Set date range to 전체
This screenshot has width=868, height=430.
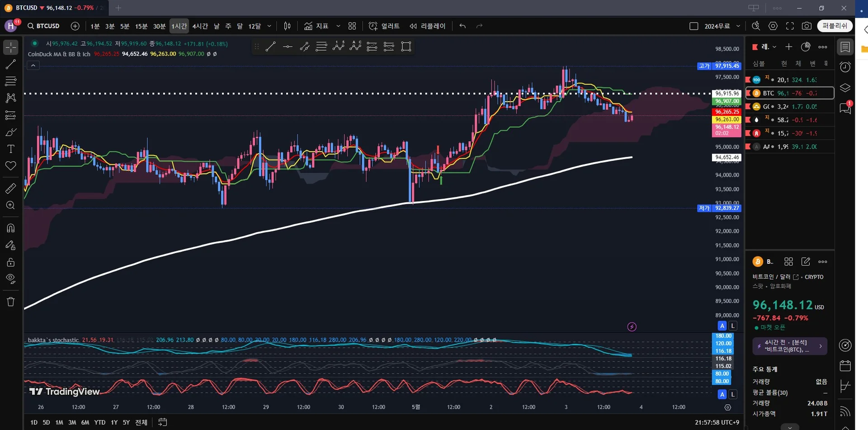[141, 422]
